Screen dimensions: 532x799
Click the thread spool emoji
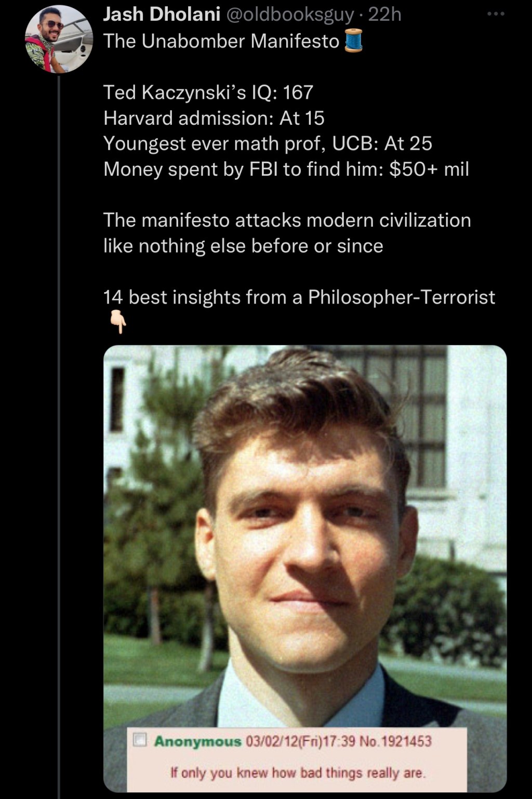tap(354, 41)
